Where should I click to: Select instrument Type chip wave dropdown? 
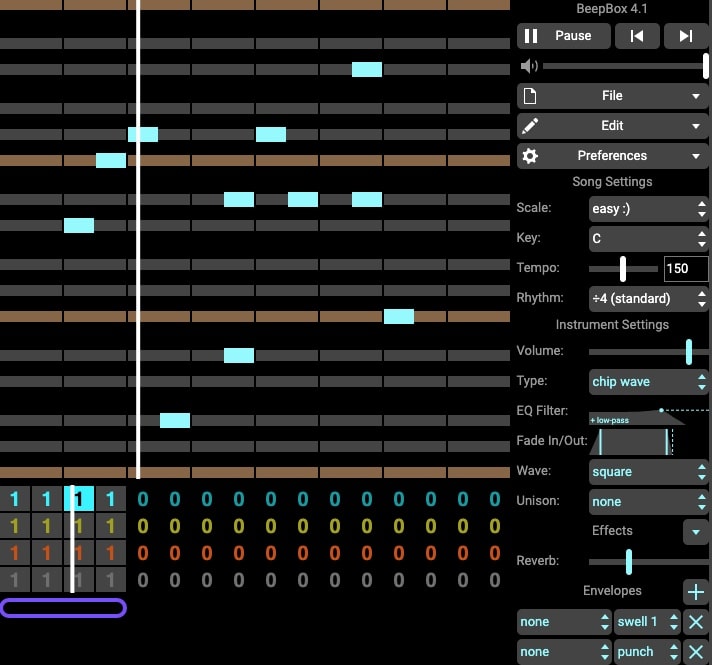648,382
